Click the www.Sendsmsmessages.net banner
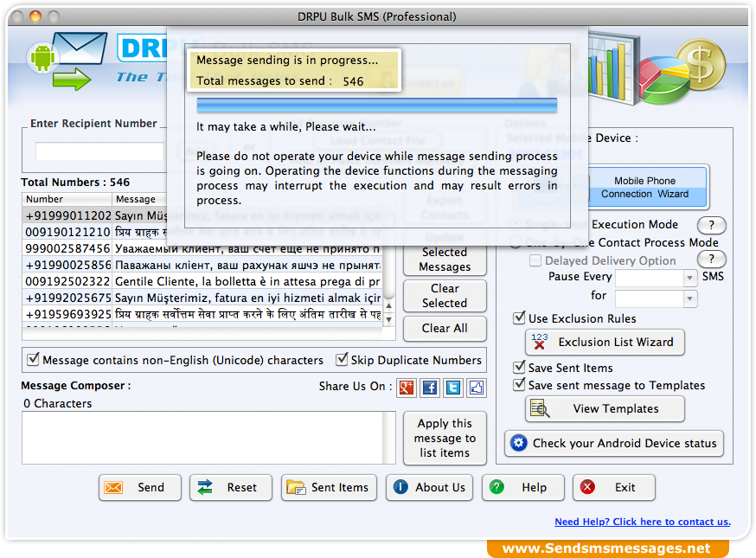Image resolution: width=756 pixels, height=558 pixels. coord(607,548)
